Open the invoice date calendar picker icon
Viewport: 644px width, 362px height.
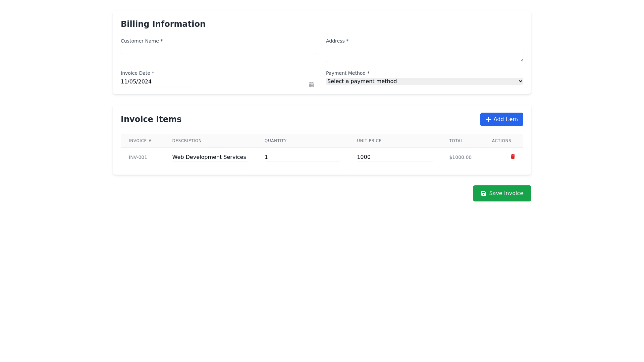(x=311, y=84)
